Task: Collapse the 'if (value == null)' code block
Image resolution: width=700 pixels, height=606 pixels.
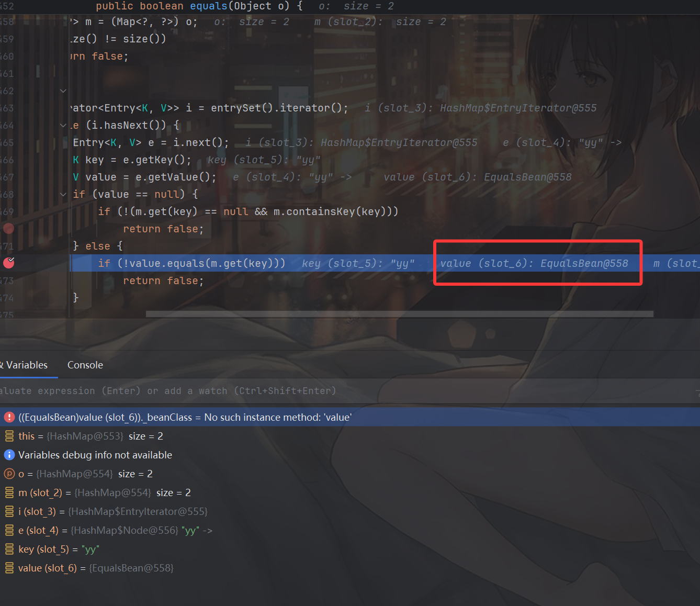Action: click(x=63, y=194)
